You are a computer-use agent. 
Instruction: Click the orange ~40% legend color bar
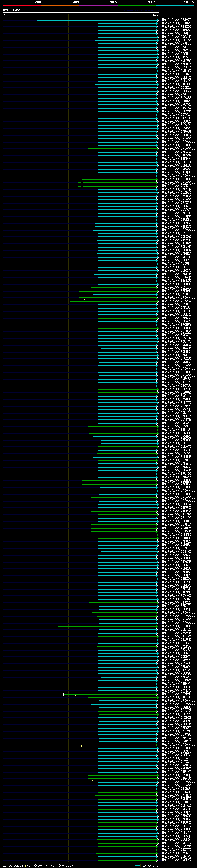click(x=60, y=6)
